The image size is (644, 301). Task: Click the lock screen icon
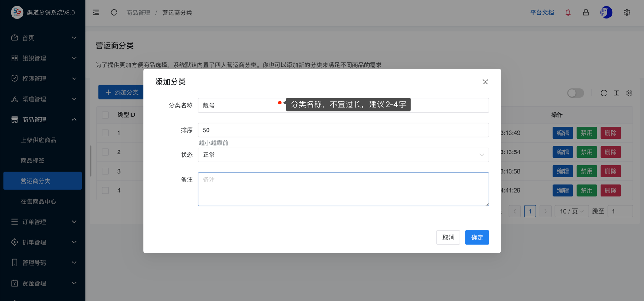[x=586, y=13]
